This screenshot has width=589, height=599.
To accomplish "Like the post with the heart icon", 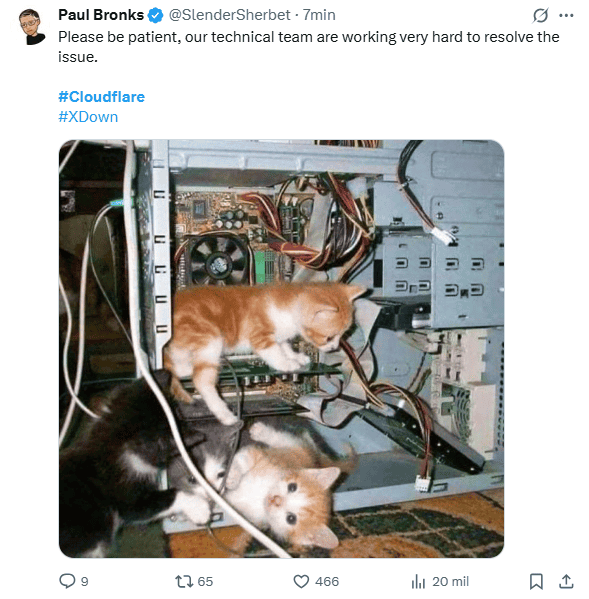I will [301, 581].
